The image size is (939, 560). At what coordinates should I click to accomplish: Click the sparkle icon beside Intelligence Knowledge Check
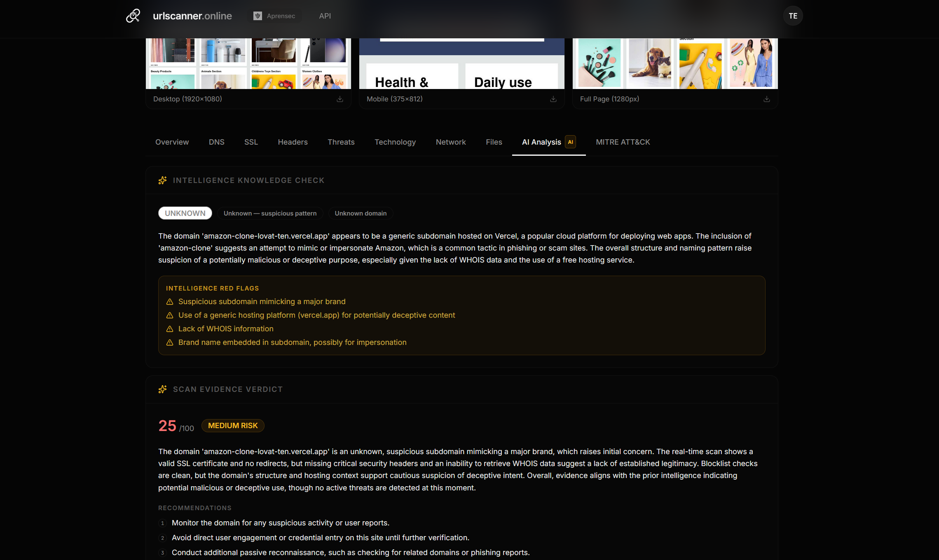(x=162, y=180)
